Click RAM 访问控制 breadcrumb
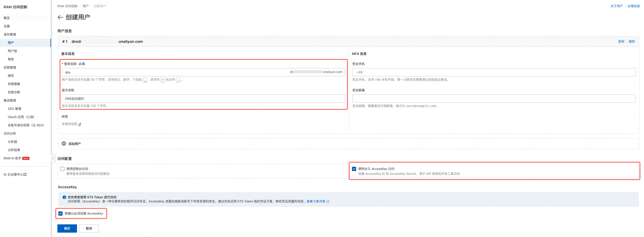The height and width of the screenshot is (237, 644). pyautogui.click(x=67, y=6)
